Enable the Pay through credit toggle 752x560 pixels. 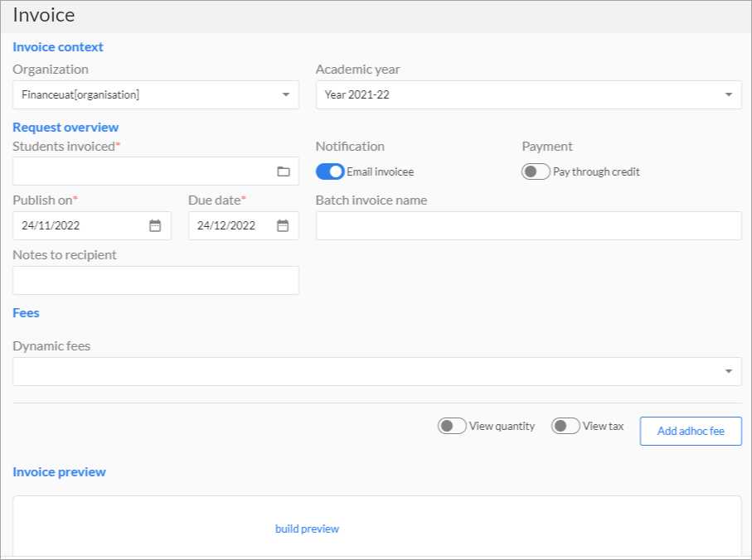coord(536,171)
